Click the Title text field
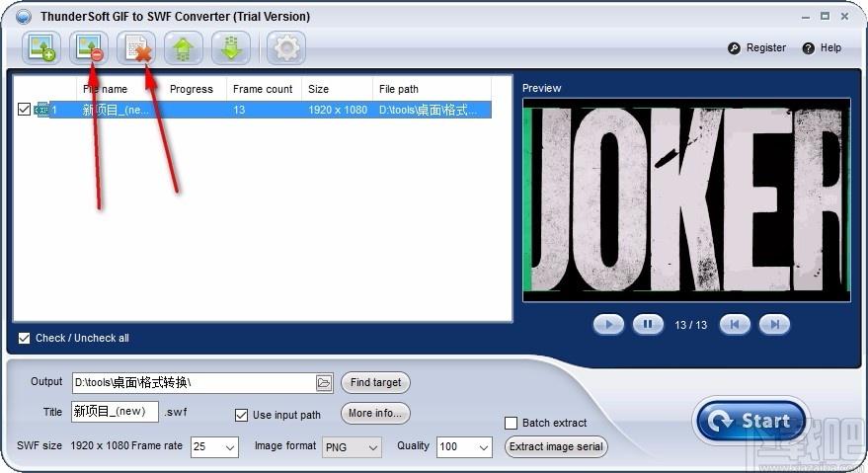Screen dimensions: 868x473 [115, 412]
